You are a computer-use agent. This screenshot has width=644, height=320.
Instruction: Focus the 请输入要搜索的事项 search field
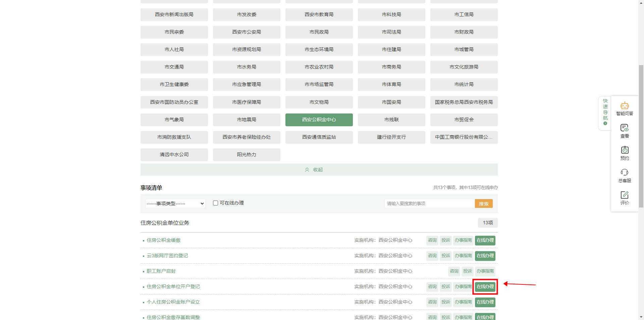point(430,203)
